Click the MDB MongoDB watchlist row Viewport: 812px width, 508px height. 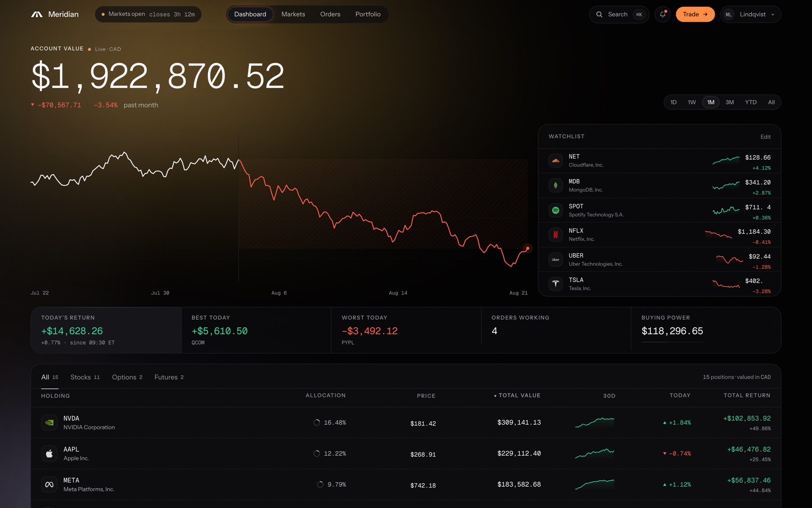(x=660, y=186)
